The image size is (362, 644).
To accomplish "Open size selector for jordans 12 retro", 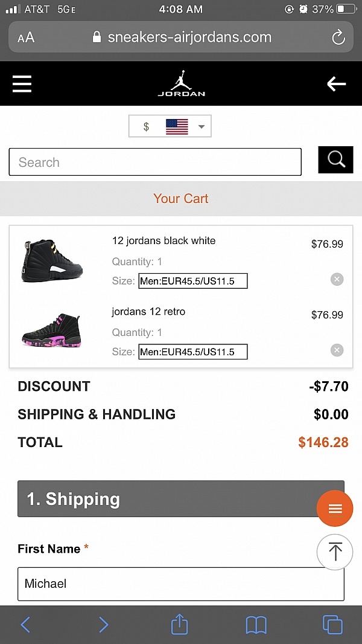I will pos(192,352).
